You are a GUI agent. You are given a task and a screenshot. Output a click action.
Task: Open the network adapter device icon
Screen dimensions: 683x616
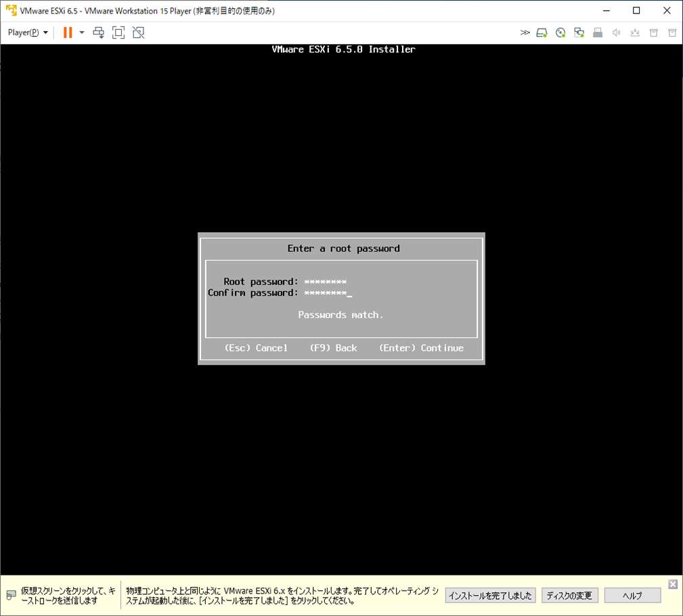pos(579,32)
